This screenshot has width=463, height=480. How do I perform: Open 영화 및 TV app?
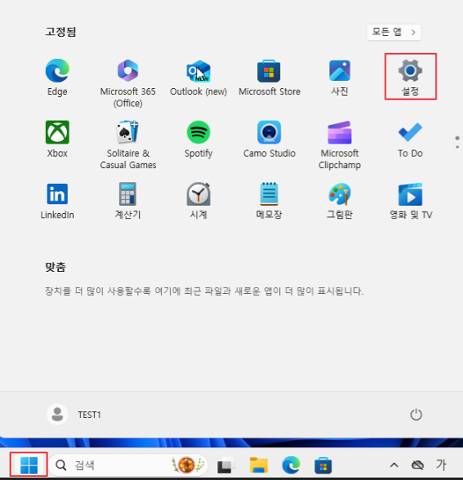[x=411, y=201]
